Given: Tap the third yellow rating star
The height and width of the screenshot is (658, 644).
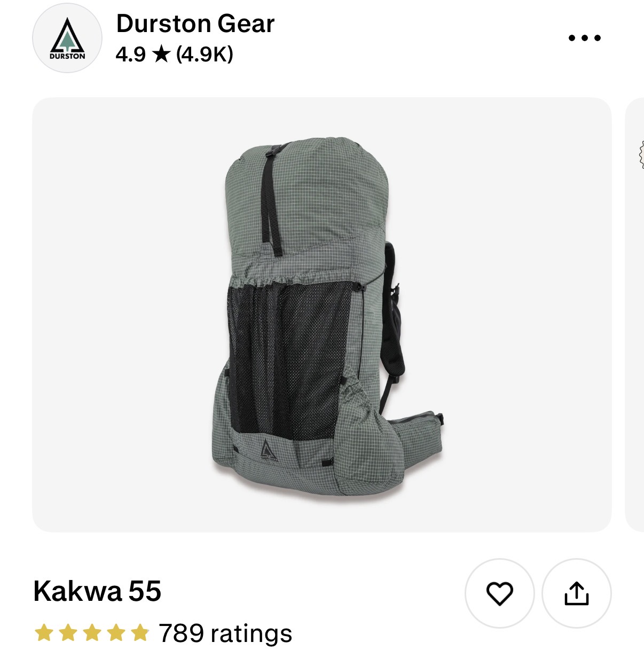Looking at the screenshot, I should (x=92, y=633).
